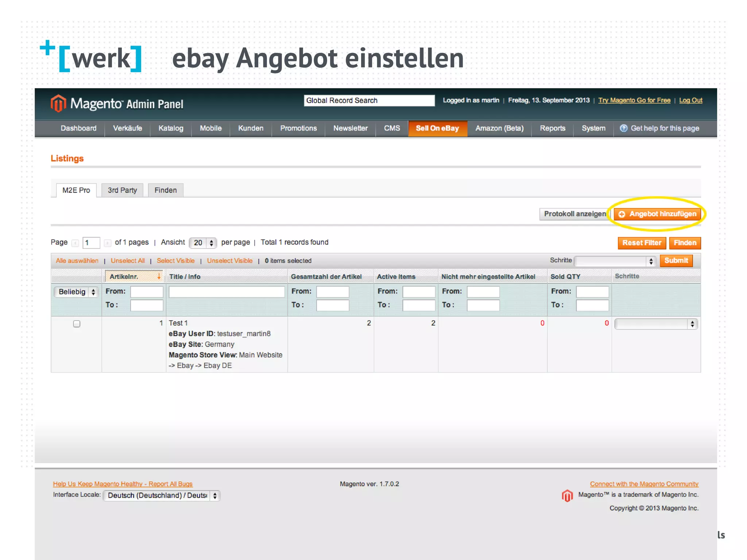Click Gesamtzahl der Artikel From field
This screenshot has width=747, height=560.
click(x=333, y=292)
